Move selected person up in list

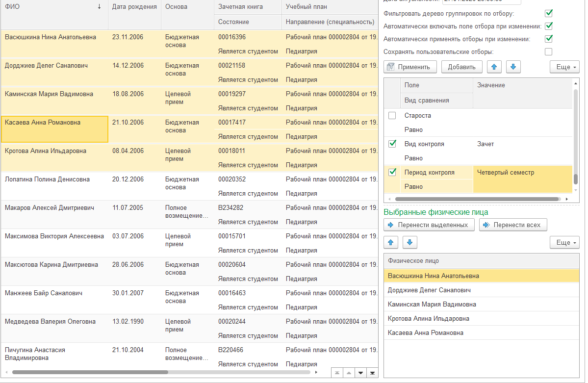391,242
